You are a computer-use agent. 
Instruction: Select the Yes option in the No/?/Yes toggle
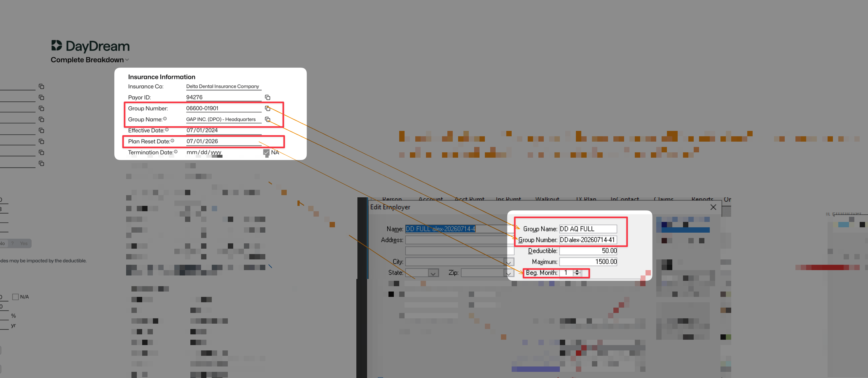point(24,243)
